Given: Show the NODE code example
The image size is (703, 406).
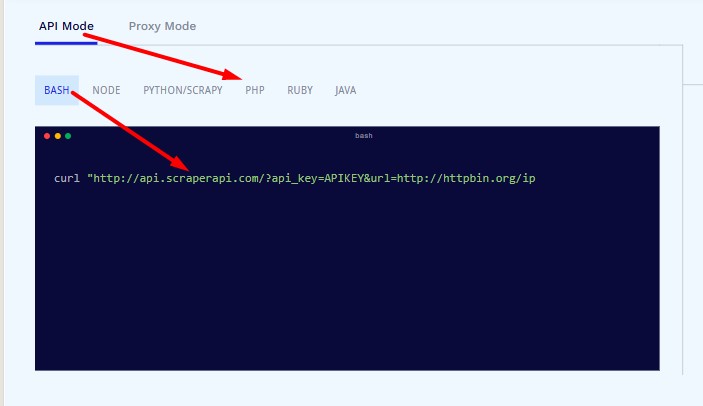Looking at the screenshot, I should tap(106, 90).
